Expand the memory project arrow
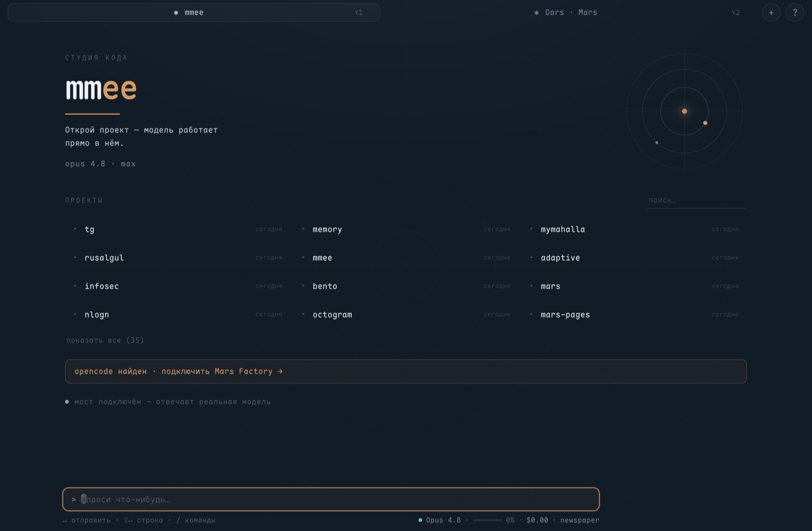The width and height of the screenshot is (812, 531). tap(303, 229)
